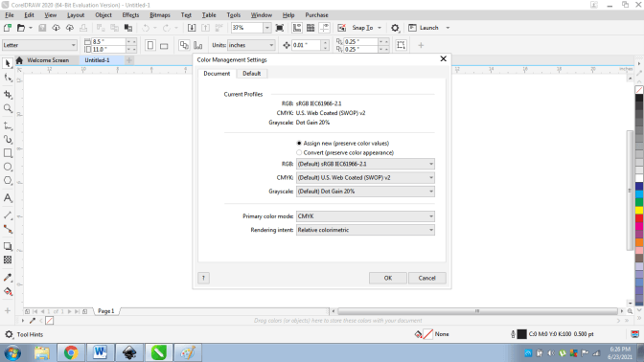Open Microsoft Word from taskbar
The image size is (644, 362).
(x=100, y=352)
